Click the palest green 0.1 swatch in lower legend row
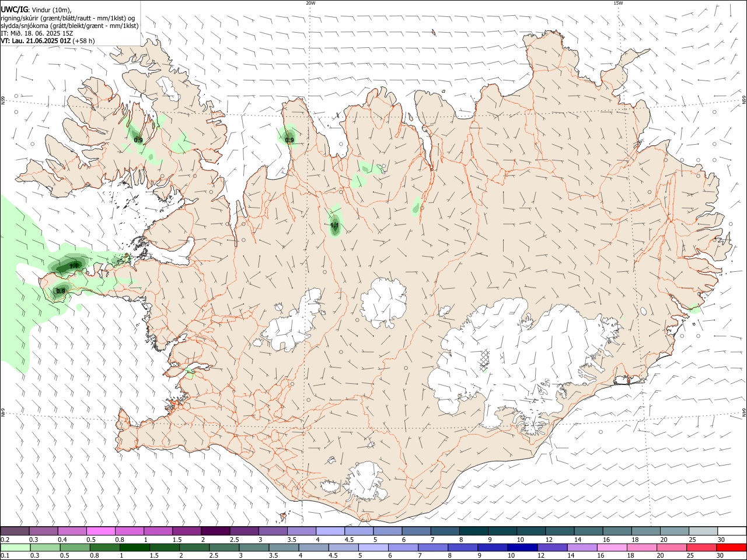The image size is (747, 560). point(15,547)
